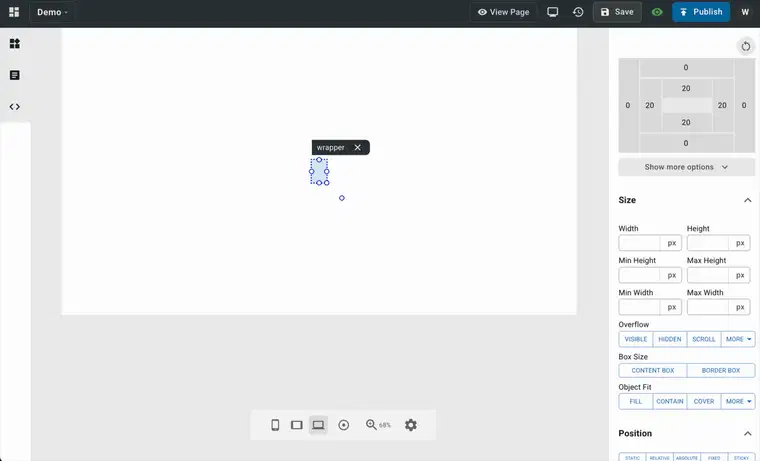Screen dimensions: 760x461
Task: Click the bottom padding value 20
Action: pos(686,122)
